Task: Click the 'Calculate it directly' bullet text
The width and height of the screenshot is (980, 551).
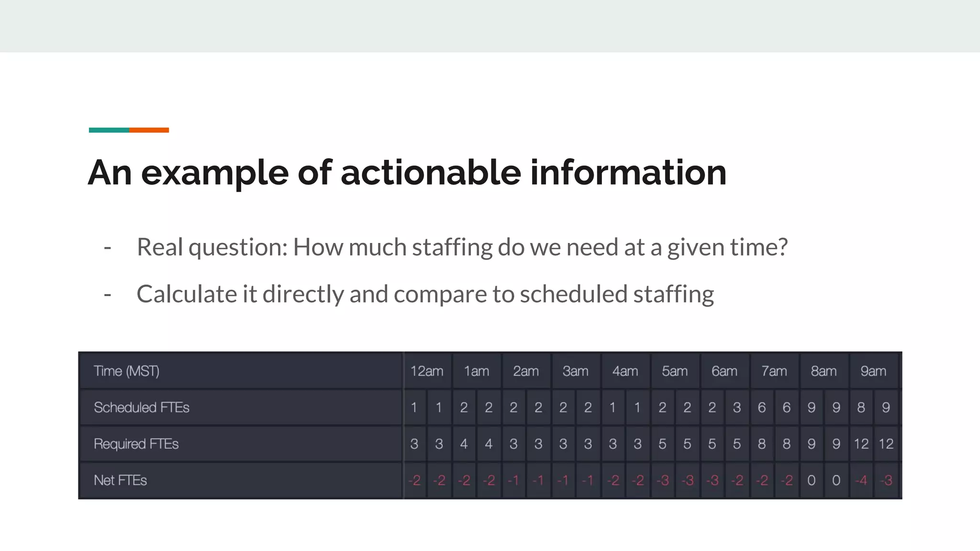Action: point(425,294)
